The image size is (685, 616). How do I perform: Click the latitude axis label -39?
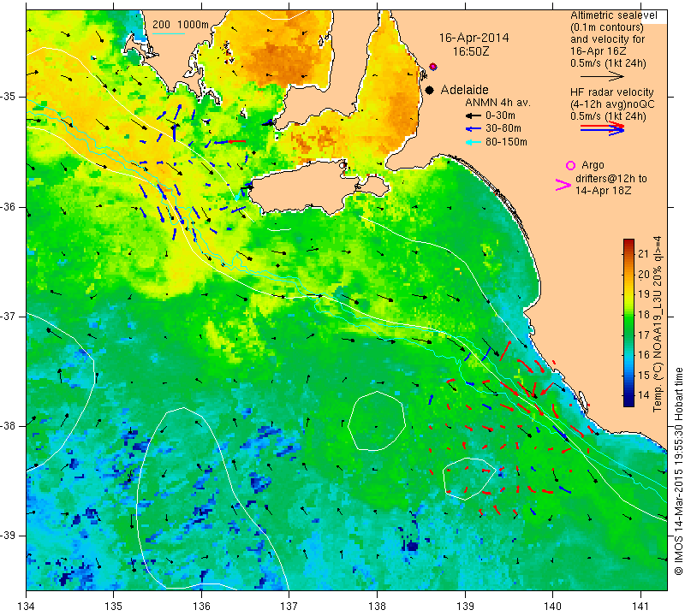9,536
